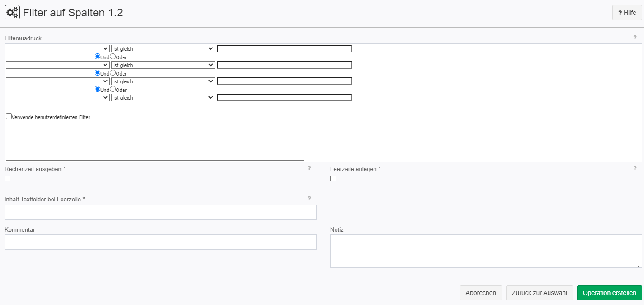Screen dimensions: 644x305
Task: Open first row column selection dropdown
Action: pos(58,49)
